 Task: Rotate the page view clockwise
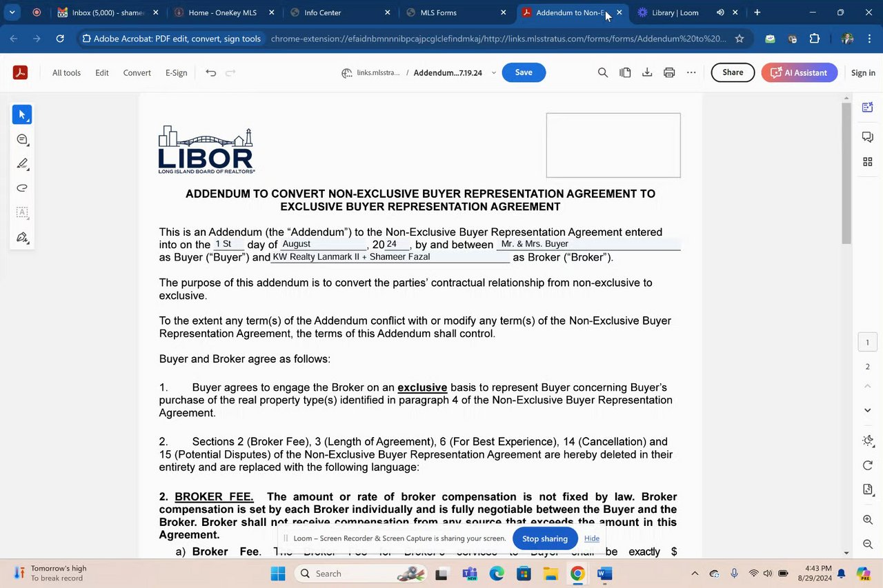point(868,465)
